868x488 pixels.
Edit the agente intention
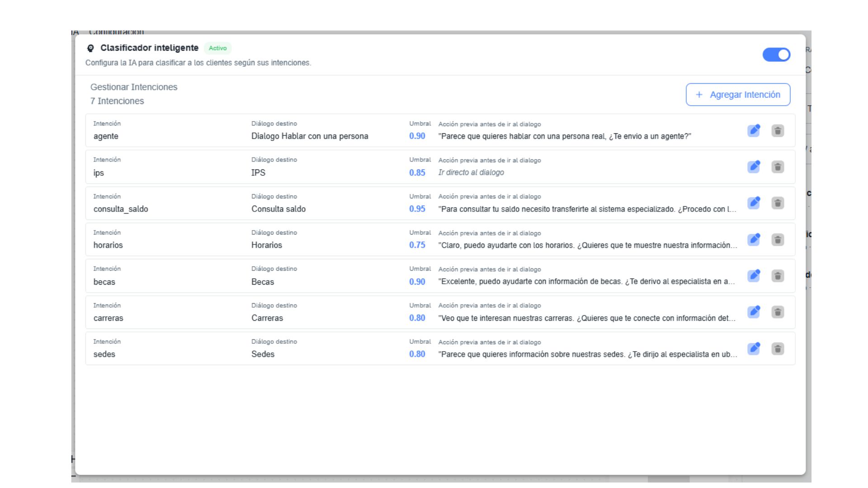754,131
